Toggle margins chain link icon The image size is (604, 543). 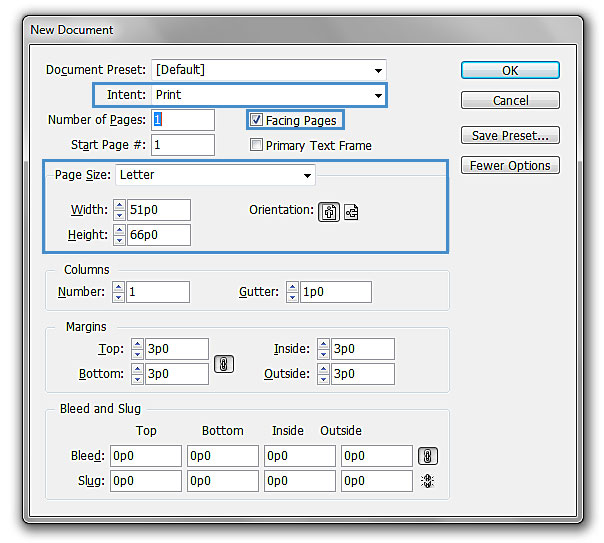click(x=224, y=364)
